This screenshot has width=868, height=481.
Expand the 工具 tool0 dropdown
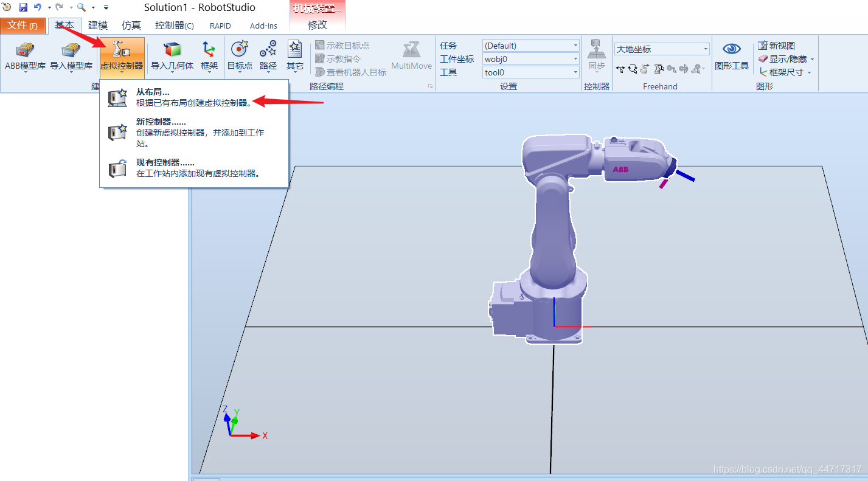click(575, 72)
